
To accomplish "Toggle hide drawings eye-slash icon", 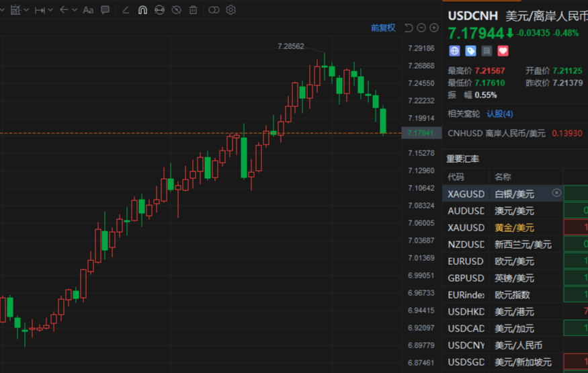I will pyautogui.click(x=176, y=10).
